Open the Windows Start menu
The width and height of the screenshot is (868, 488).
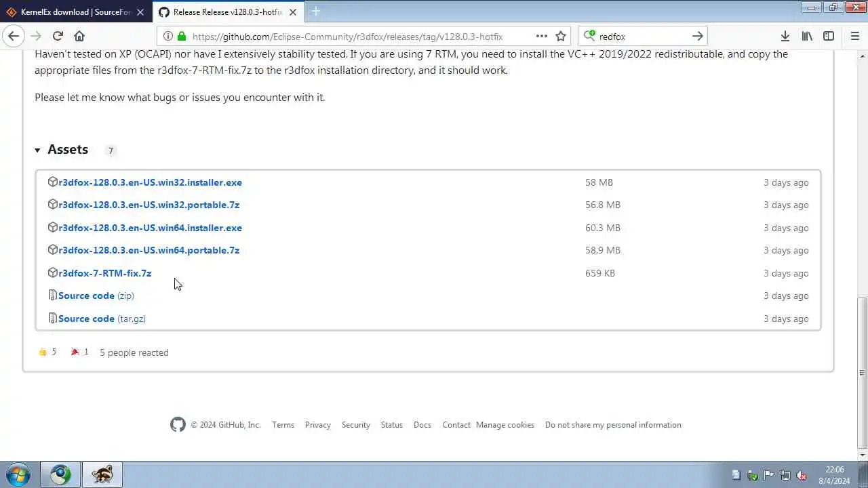point(17,474)
